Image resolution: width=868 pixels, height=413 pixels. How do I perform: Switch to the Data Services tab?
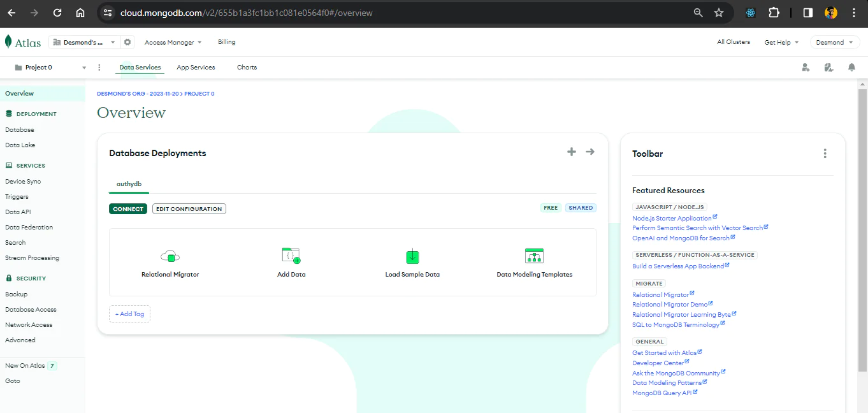140,68
